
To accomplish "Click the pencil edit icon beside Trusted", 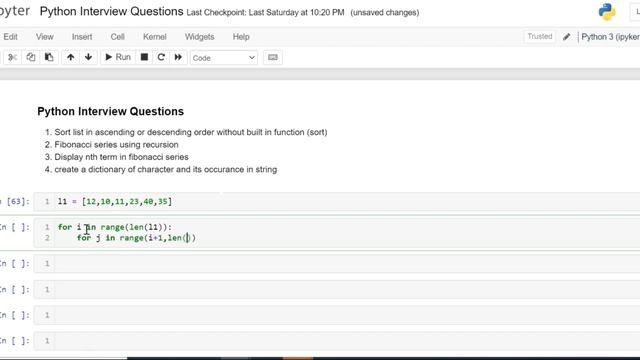I will click(x=567, y=37).
